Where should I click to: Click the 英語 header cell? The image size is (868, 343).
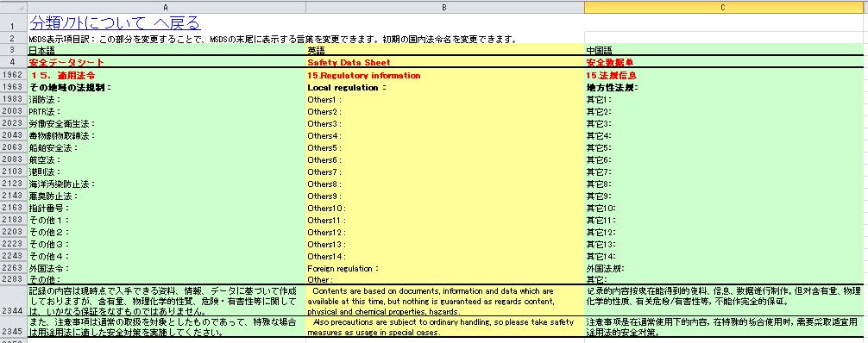pos(444,50)
